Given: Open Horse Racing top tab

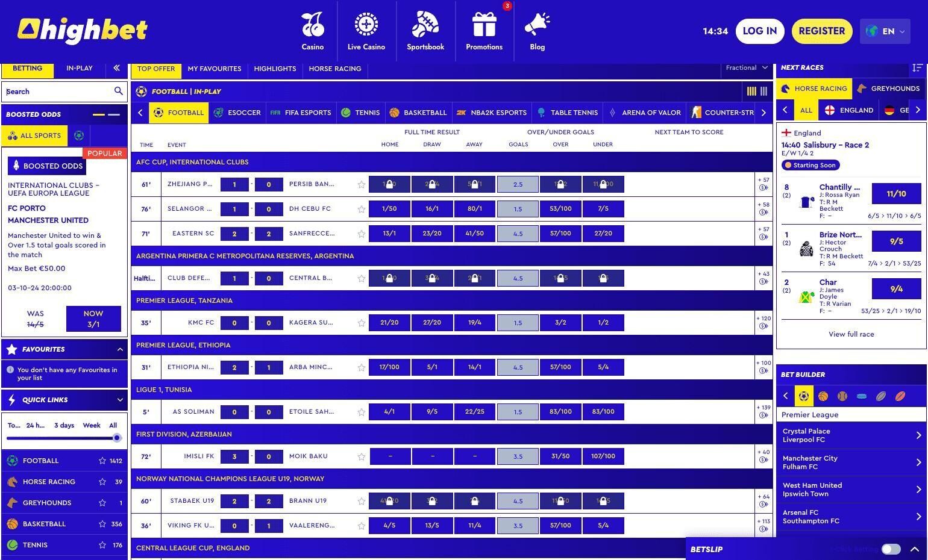Looking at the screenshot, I should pos(335,69).
